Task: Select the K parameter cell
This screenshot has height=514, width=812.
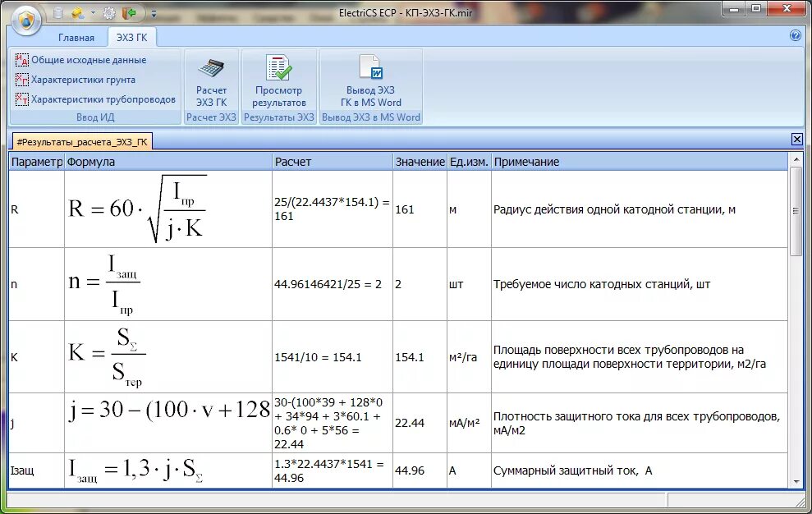Action: [x=37, y=357]
